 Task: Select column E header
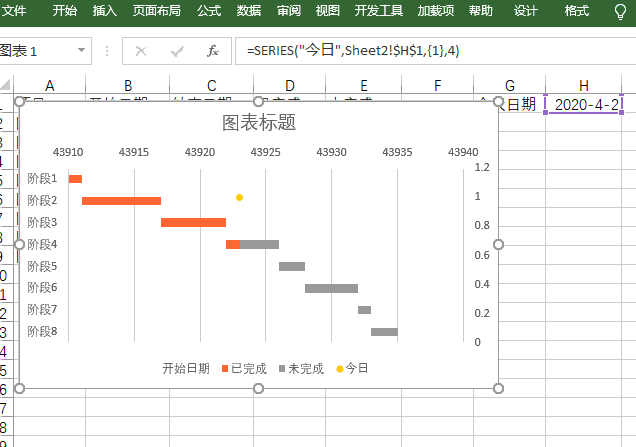[363, 86]
